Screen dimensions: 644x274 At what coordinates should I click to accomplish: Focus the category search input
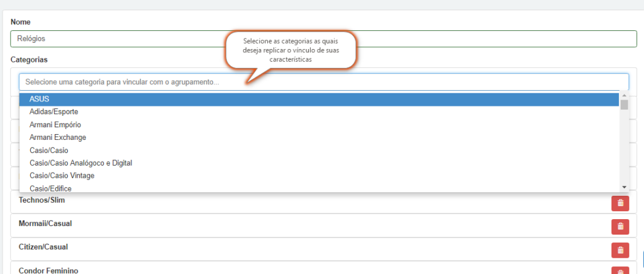coord(324,82)
